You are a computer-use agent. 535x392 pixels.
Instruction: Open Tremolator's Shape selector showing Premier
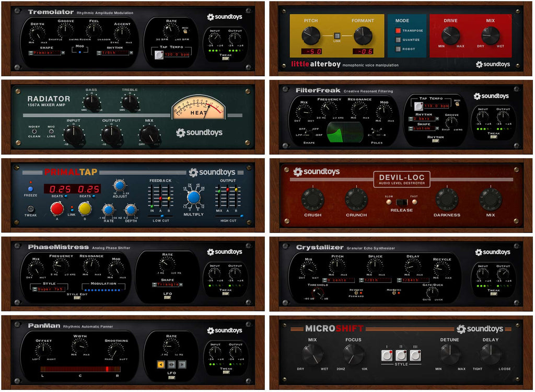tap(46, 53)
